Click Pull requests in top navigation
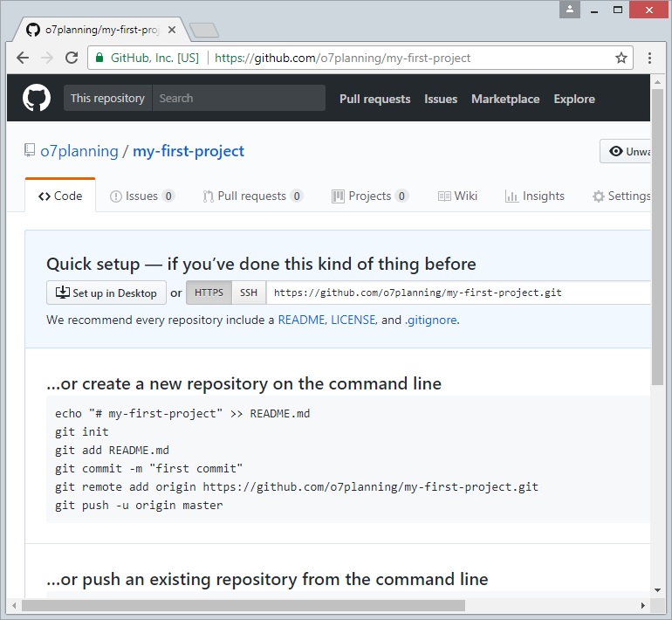The width and height of the screenshot is (672, 620). click(x=375, y=99)
